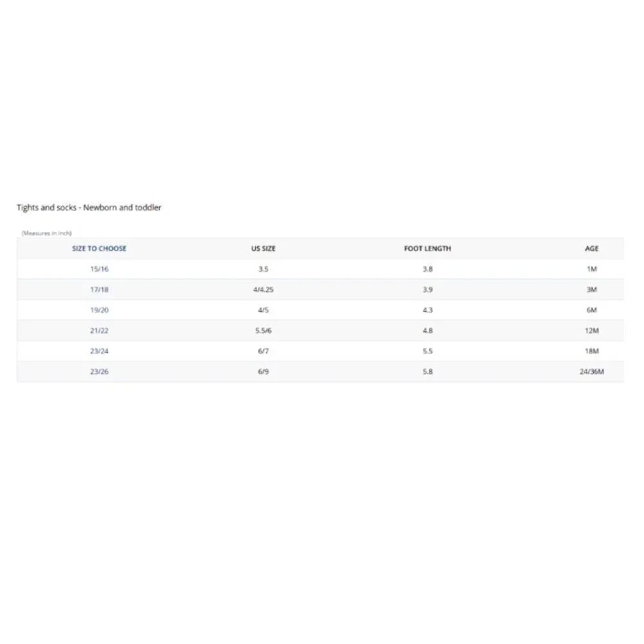The height and width of the screenshot is (644, 644).
Task: Click the 24/36M age cell
Action: tap(591, 372)
